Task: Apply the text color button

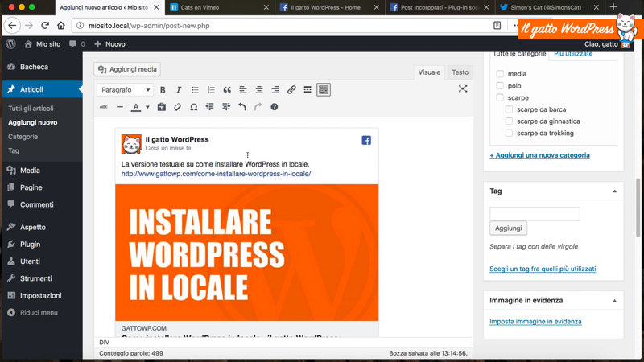Action: tap(136, 107)
